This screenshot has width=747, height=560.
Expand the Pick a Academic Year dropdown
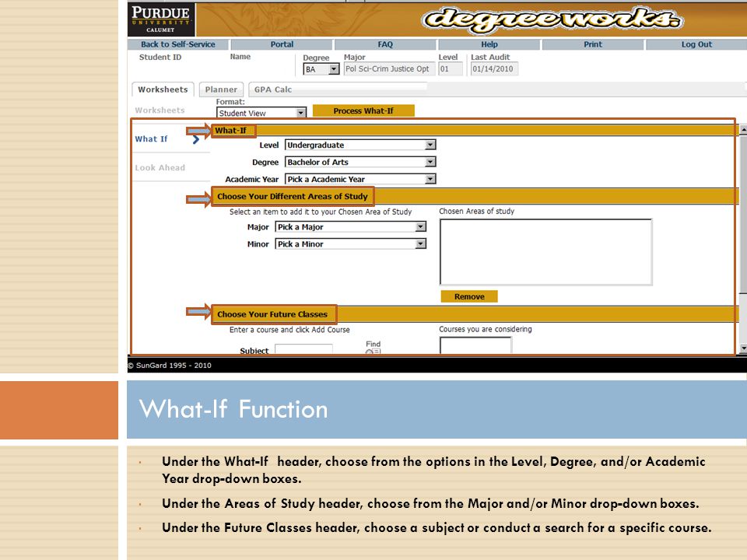(x=360, y=179)
